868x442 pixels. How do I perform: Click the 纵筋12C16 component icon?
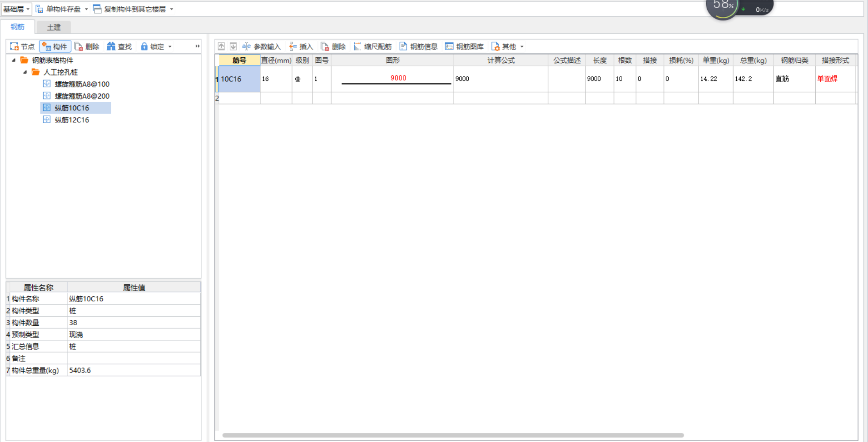(x=46, y=119)
